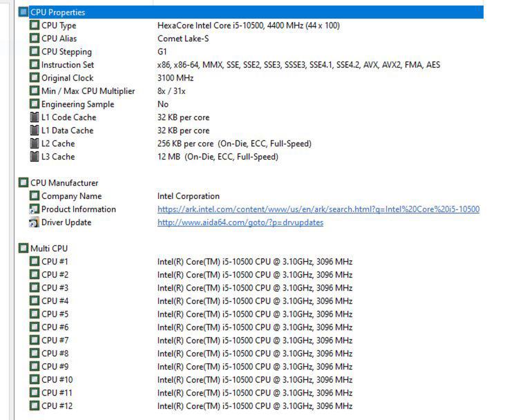
Task: Click the Instruction Set row icon
Action: (x=34, y=65)
